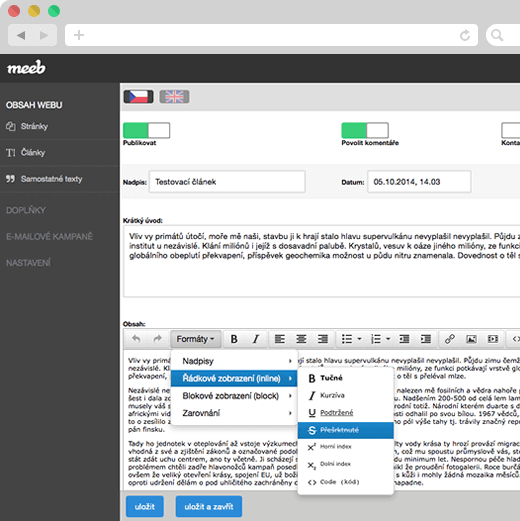The image size is (520, 521).
Task: Click the uložit a zavřít button
Action: point(209,506)
